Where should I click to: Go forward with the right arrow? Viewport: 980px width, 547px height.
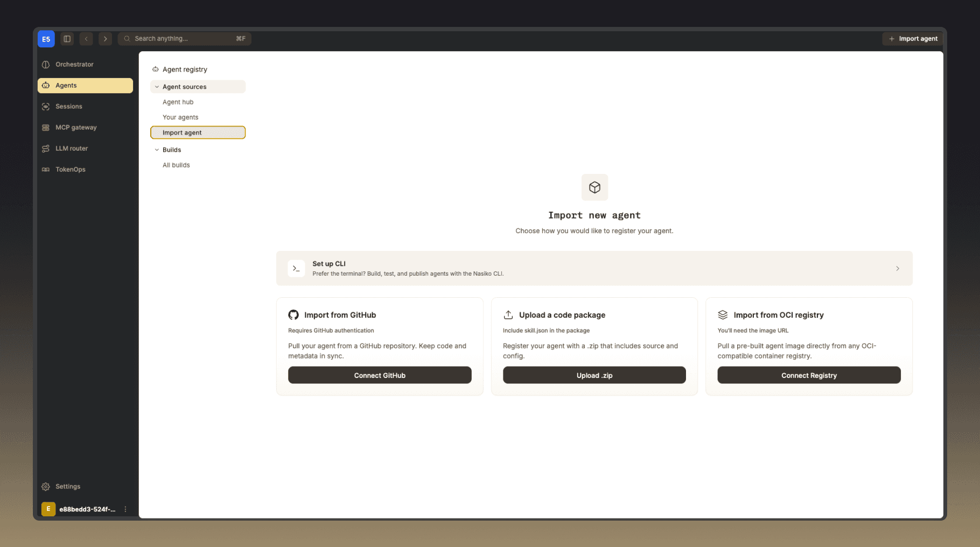point(106,39)
